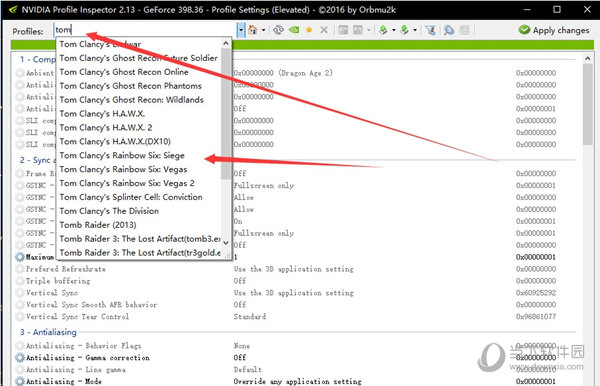Click Apply changes button
This screenshot has height=386, width=600.
click(554, 30)
